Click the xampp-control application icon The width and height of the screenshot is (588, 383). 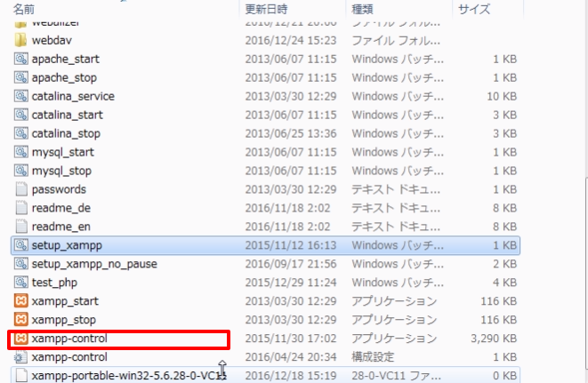pos(21,339)
